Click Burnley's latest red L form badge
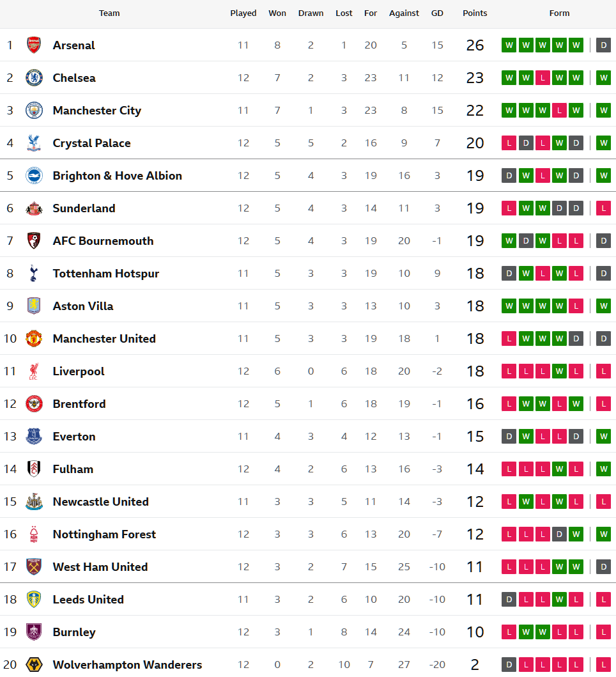 (x=603, y=632)
